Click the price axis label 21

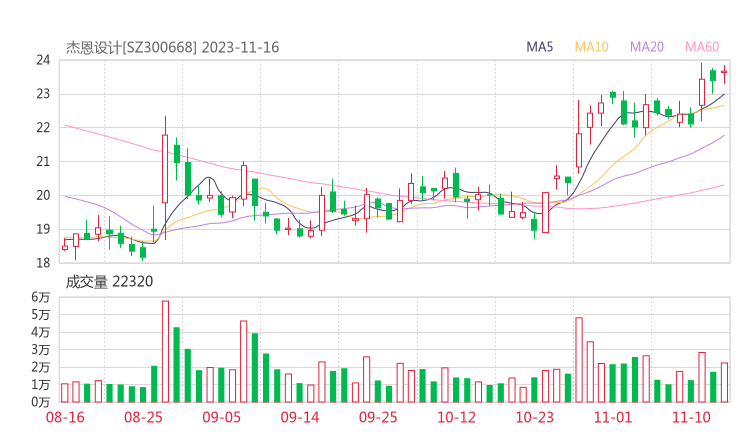click(x=43, y=161)
